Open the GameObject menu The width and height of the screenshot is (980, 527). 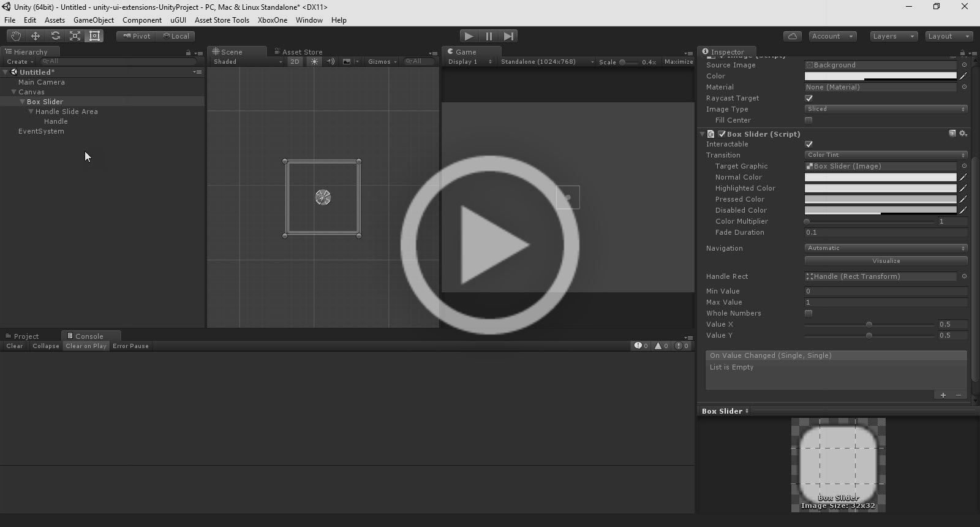click(93, 20)
